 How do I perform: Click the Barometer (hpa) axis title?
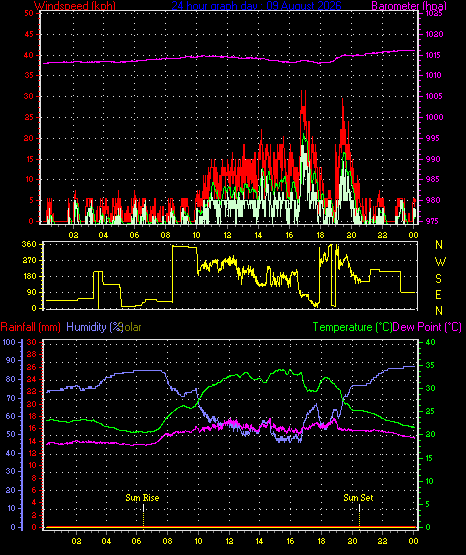click(409, 6)
